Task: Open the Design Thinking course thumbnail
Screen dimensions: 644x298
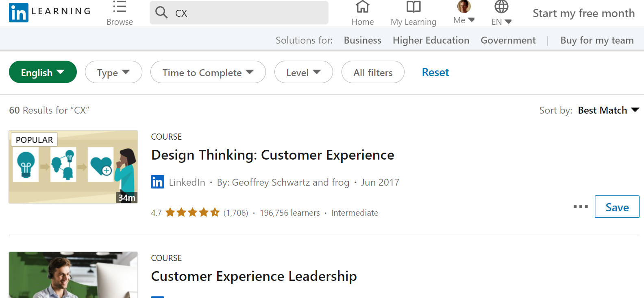Action: coord(73,167)
